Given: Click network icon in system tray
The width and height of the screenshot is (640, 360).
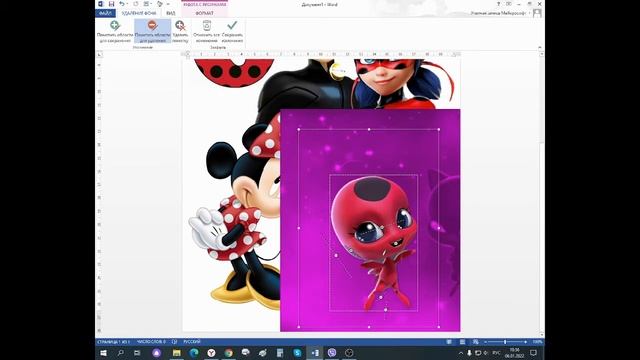Looking at the screenshot, I should point(478,353).
